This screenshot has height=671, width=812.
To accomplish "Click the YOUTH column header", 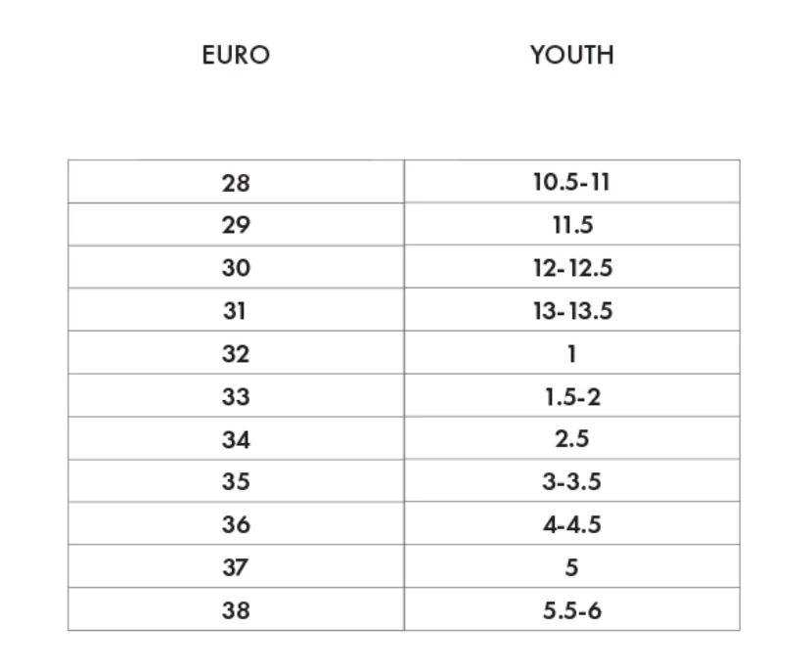I will pos(572,56).
